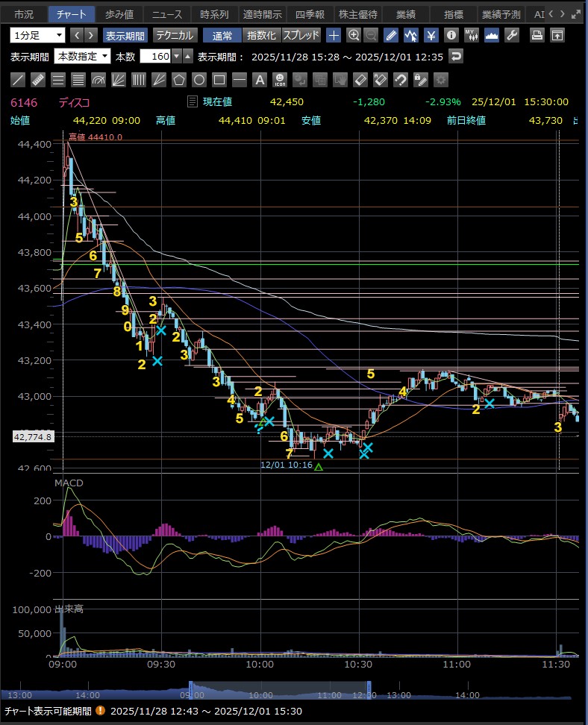Open the 四季報 tab
This screenshot has height=725, width=588.
pyautogui.click(x=309, y=14)
